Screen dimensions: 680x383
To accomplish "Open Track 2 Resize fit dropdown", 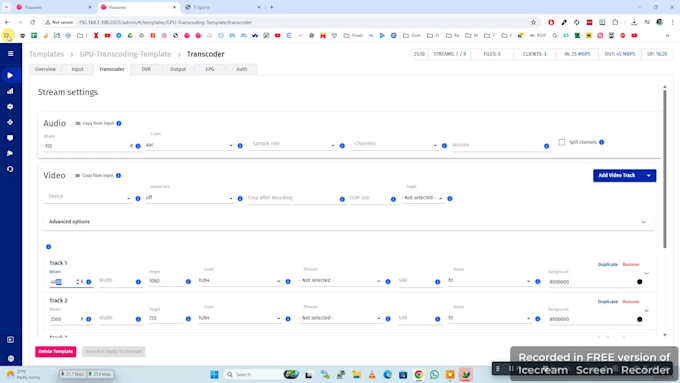I will 490,318.
